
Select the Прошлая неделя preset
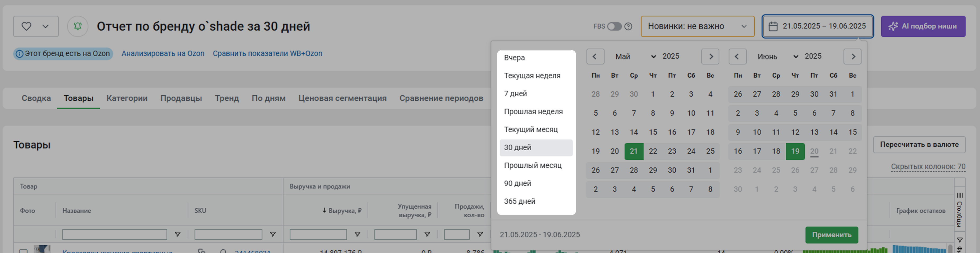[x=536, y=112]
